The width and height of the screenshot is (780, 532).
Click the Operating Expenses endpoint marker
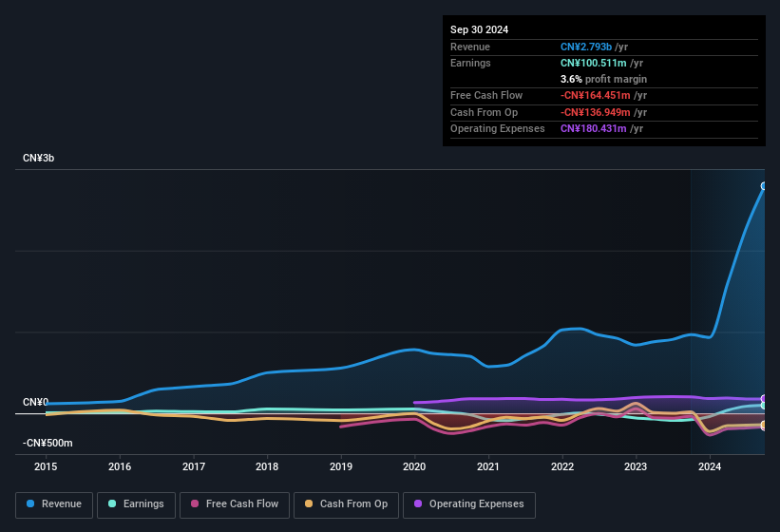coord(764,399)
